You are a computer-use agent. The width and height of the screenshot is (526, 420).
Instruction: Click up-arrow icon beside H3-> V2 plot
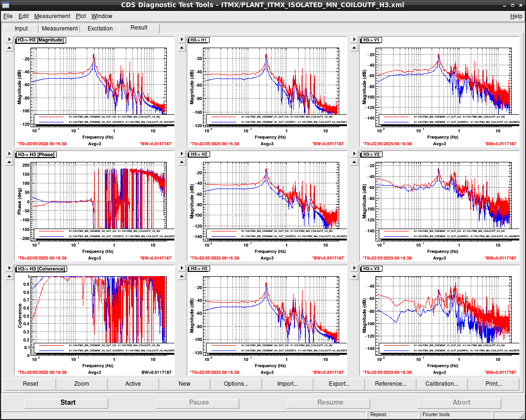click(x=354, y=162)
